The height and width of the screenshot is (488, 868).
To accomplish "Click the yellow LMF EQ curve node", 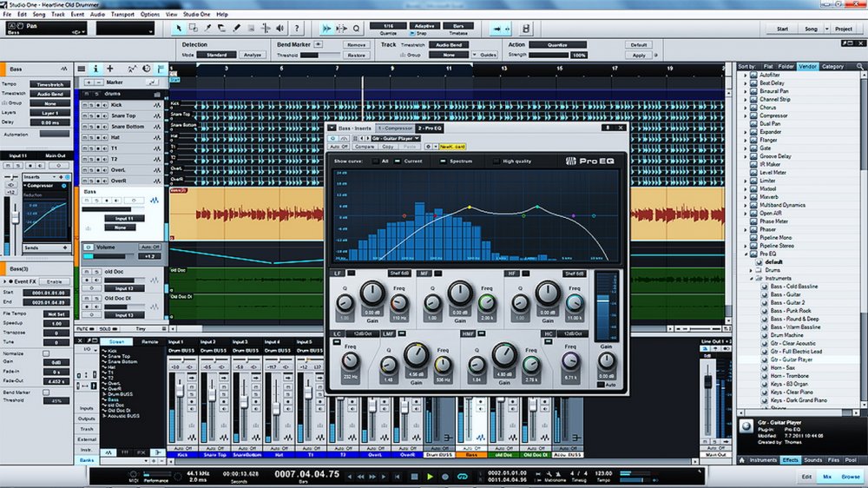I will coord(470,208).
